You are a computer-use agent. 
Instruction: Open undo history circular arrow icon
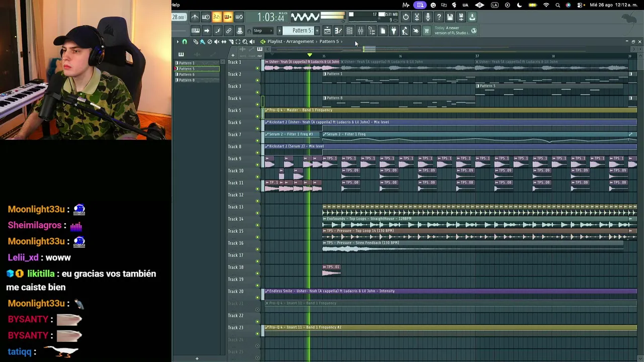tap(406, 17)
